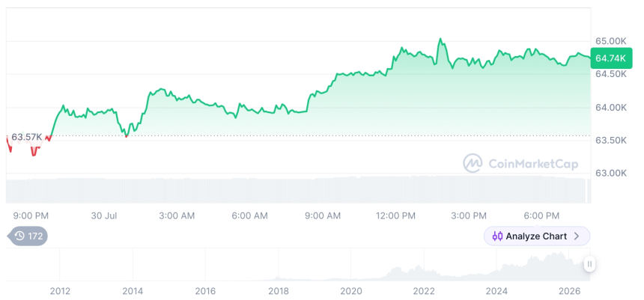
Task: Select the 2014 year on the overview timeline
Action: [x=133, y=291]
